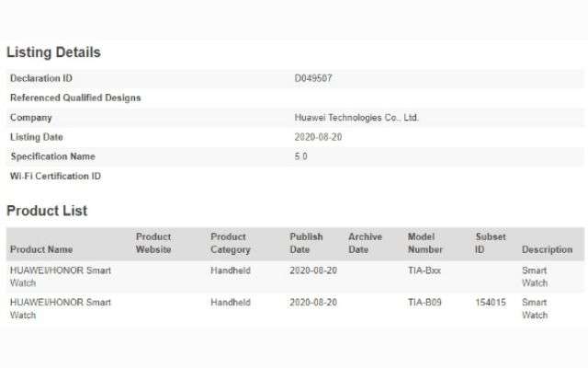Select product name in TIA-B09 row
588x368 pixels.
click(61, 309)
